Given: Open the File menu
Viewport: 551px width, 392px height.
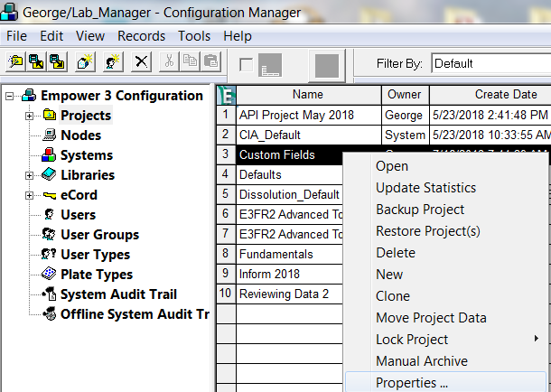Looking at the screenshot, I should coord(16,36).
